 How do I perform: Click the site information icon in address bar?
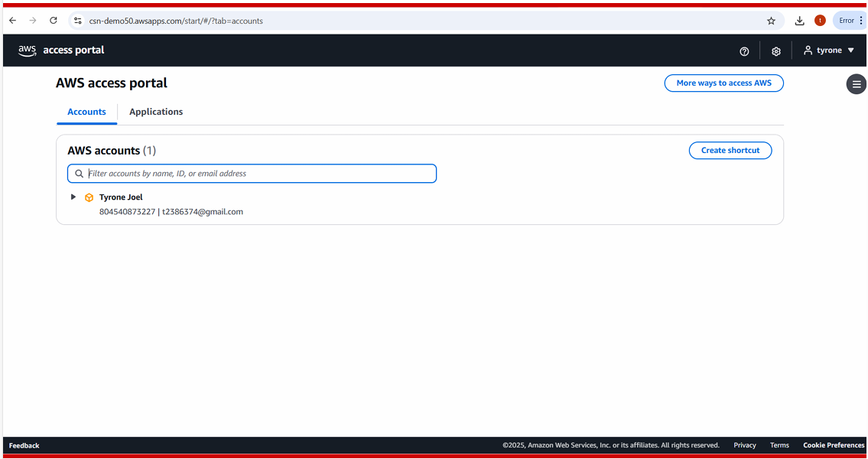[x=77, y=21]
